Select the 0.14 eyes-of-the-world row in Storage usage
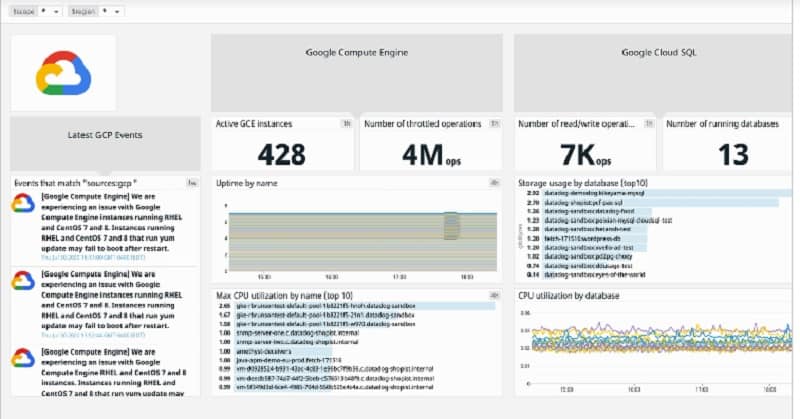 [x=659, y=275]
